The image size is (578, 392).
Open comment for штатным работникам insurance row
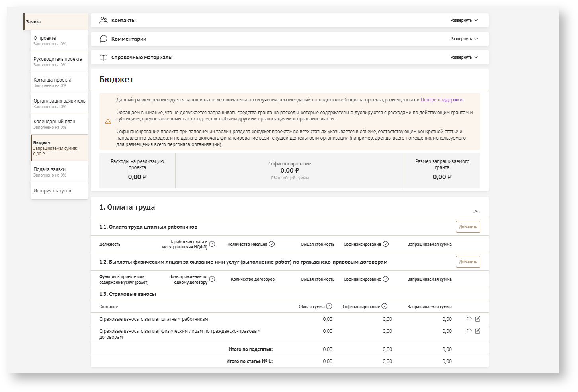point(469,319)
